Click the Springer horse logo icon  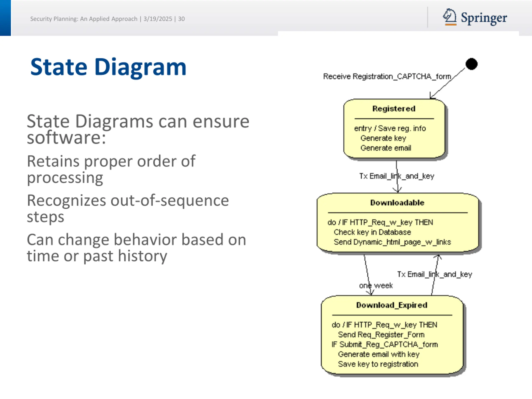point(450,17)
